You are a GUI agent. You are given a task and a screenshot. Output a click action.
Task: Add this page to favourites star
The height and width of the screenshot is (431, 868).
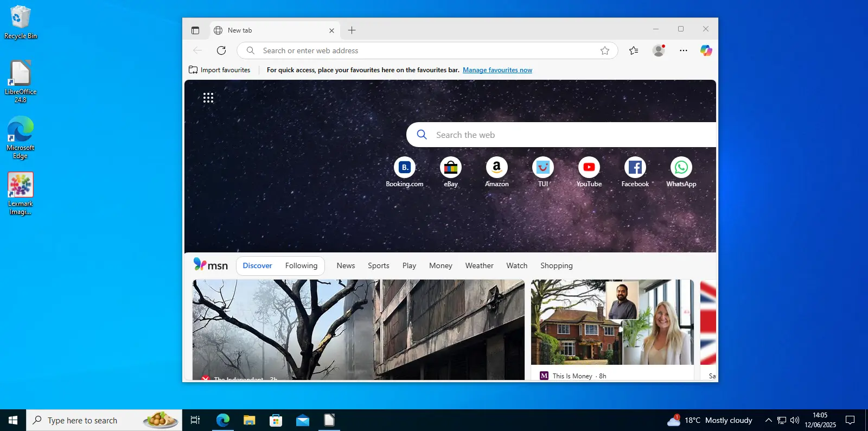[605, 50]
